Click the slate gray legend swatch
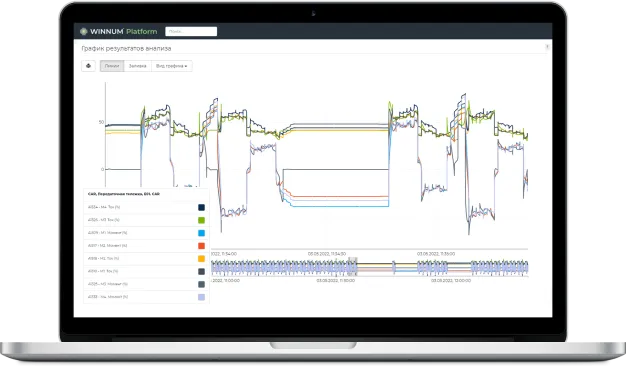This screenshot has height=366, width=626. tap(201, 284)
